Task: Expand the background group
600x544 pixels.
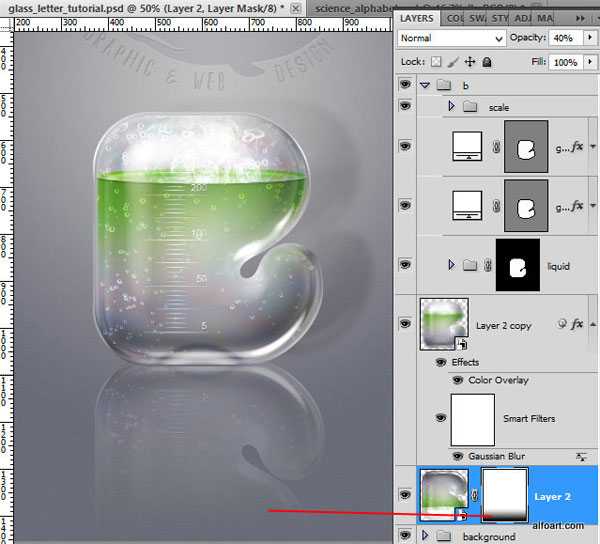Action: [x=425, y=535]
